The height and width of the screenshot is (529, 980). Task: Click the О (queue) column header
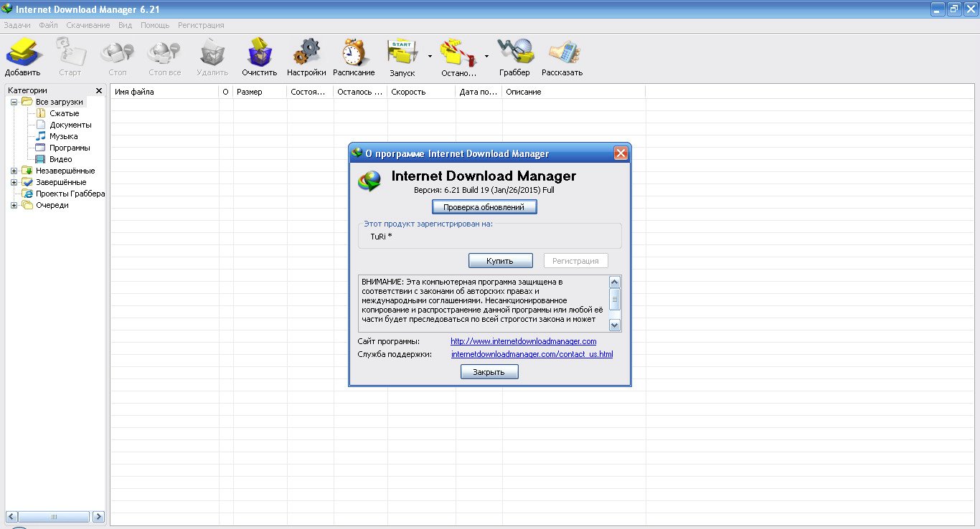pyautogui.click(x=225, y=92)
